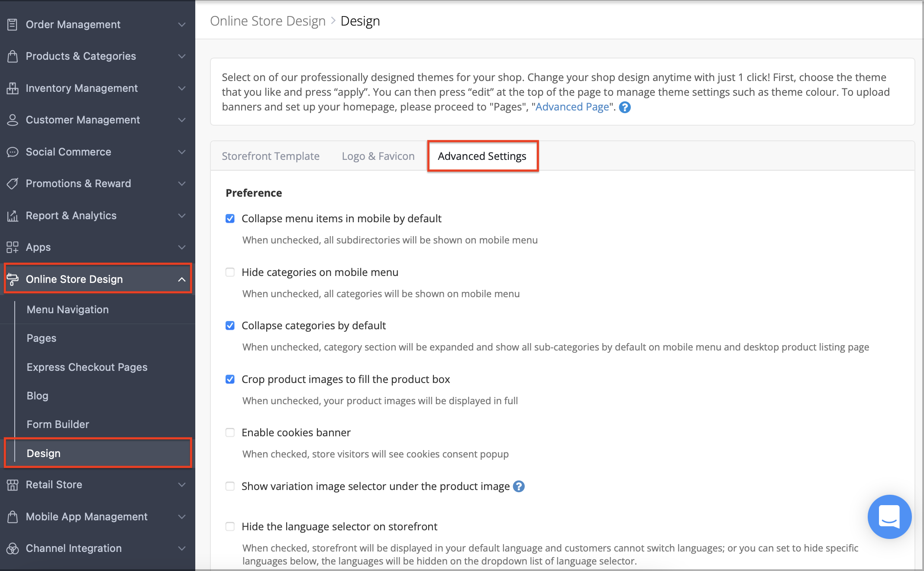The height and width of the screenshot is (571, 924).
Task: Open the help icon next to Advanced Page
Action: tap(625, 107)
